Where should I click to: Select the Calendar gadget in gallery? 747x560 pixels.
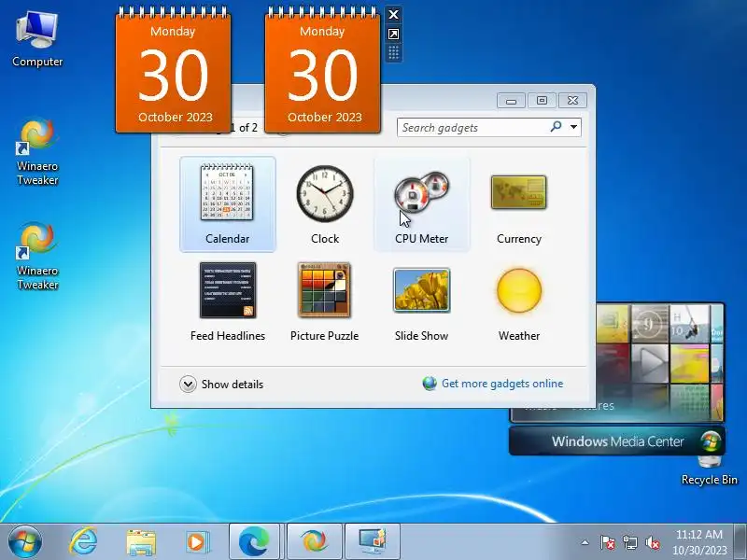(x=227, y=203)
